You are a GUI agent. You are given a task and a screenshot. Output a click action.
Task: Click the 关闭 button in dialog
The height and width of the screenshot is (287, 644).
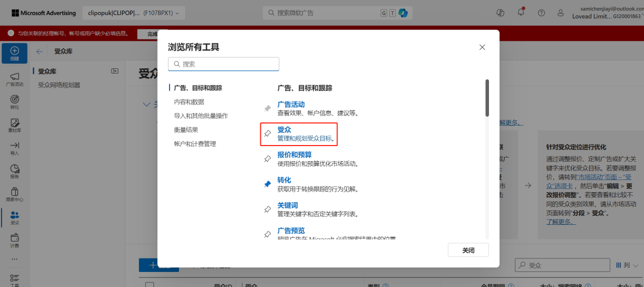point(468,250)
